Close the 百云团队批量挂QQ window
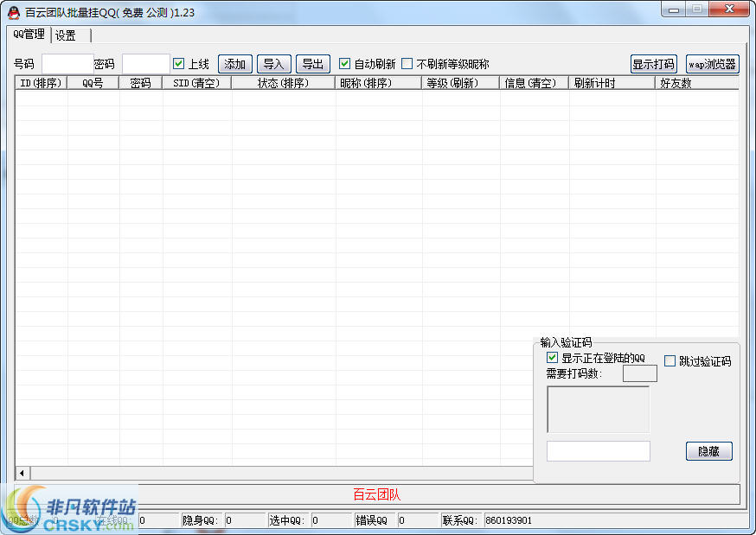 [729, 10]
